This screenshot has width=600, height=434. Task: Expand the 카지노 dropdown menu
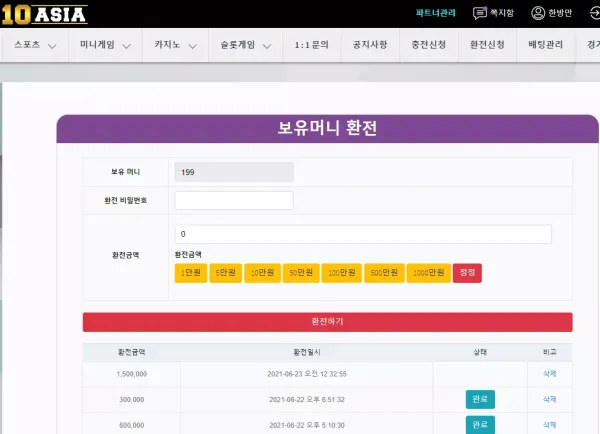pyautogui.click(x=175, y=45)
